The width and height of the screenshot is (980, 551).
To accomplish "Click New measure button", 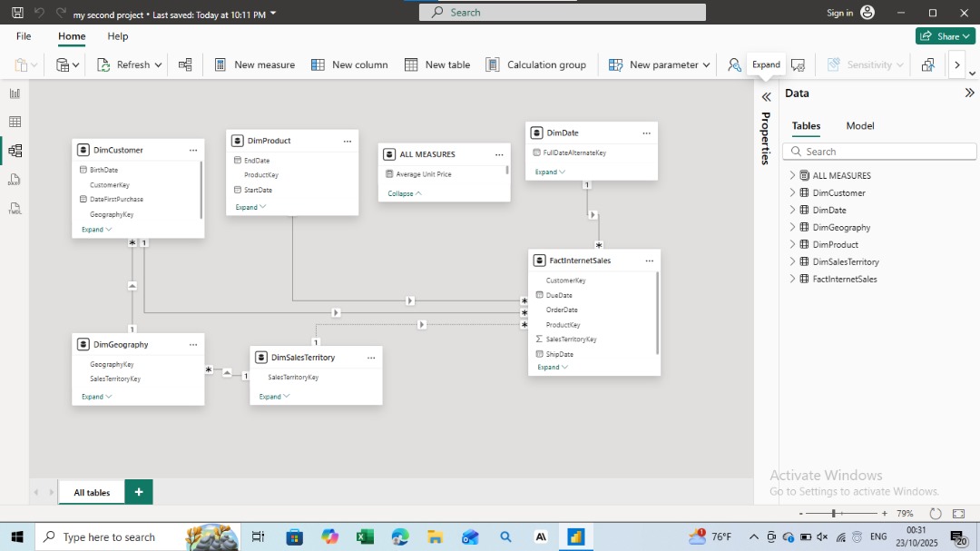I will [x=254, y=65].
